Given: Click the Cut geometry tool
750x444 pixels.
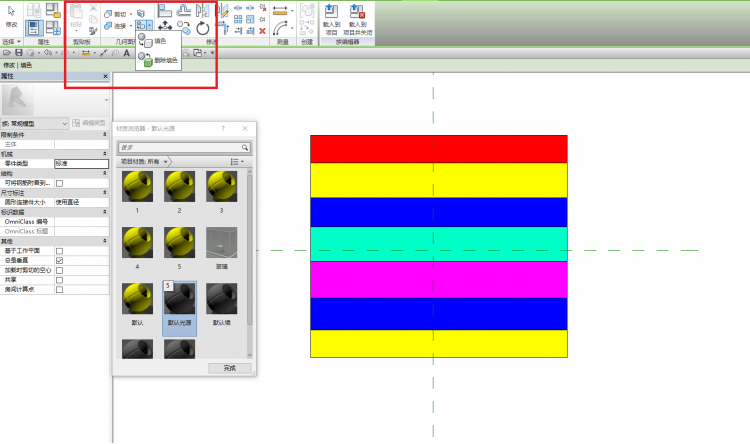Looking at the screenshot, I should 115,14.
